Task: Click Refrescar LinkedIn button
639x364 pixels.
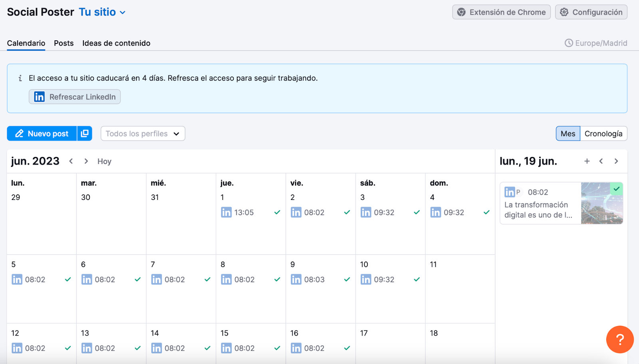Action: (x=75, y=97)
